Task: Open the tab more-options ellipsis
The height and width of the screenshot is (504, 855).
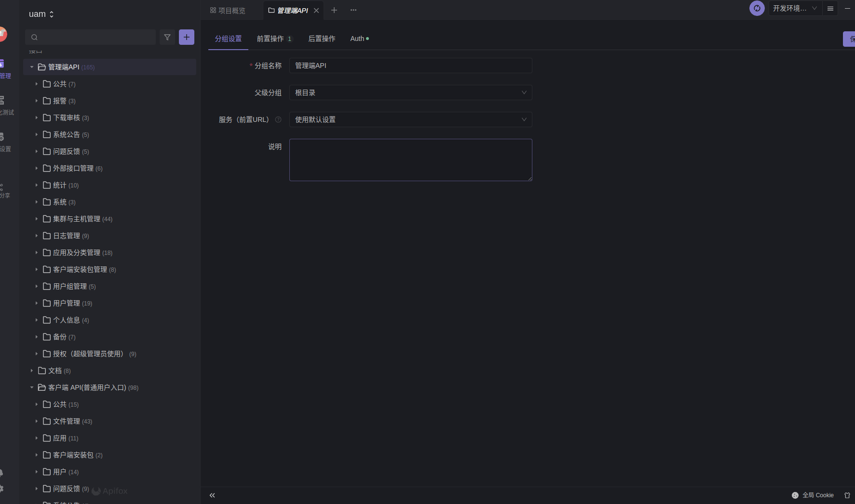Action: (x=353, y=10)
